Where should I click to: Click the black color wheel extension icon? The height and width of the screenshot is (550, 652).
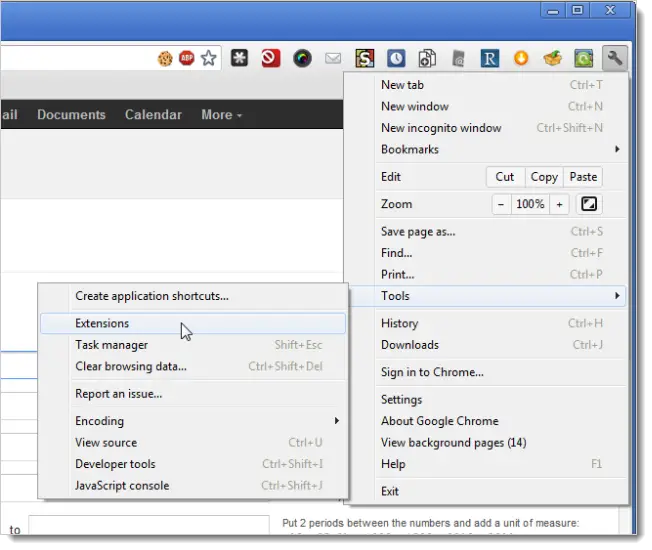click(302, 58)
